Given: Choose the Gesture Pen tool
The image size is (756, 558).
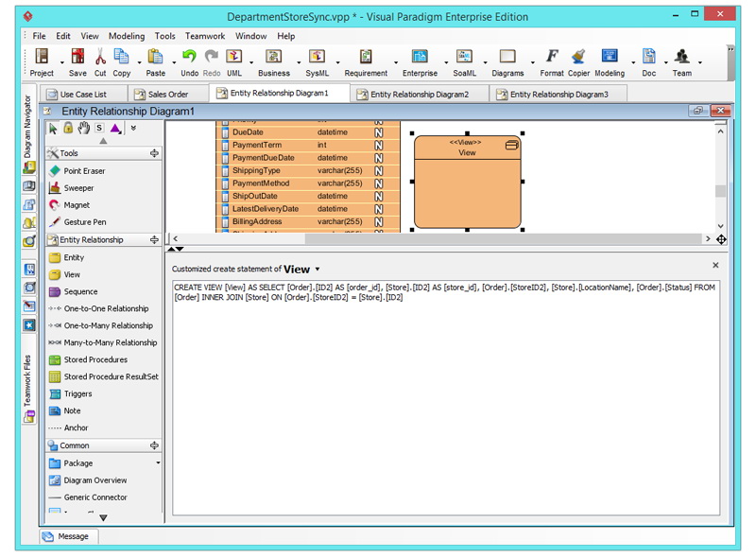Looking at the screenshot, I should pyautogui.click(x=84, y=222).
